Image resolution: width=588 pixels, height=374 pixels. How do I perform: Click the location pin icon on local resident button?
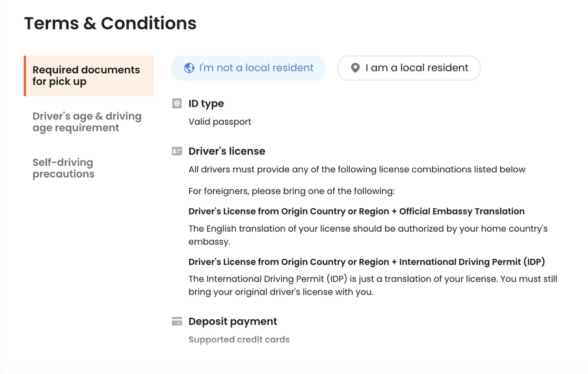click(355, 68)
